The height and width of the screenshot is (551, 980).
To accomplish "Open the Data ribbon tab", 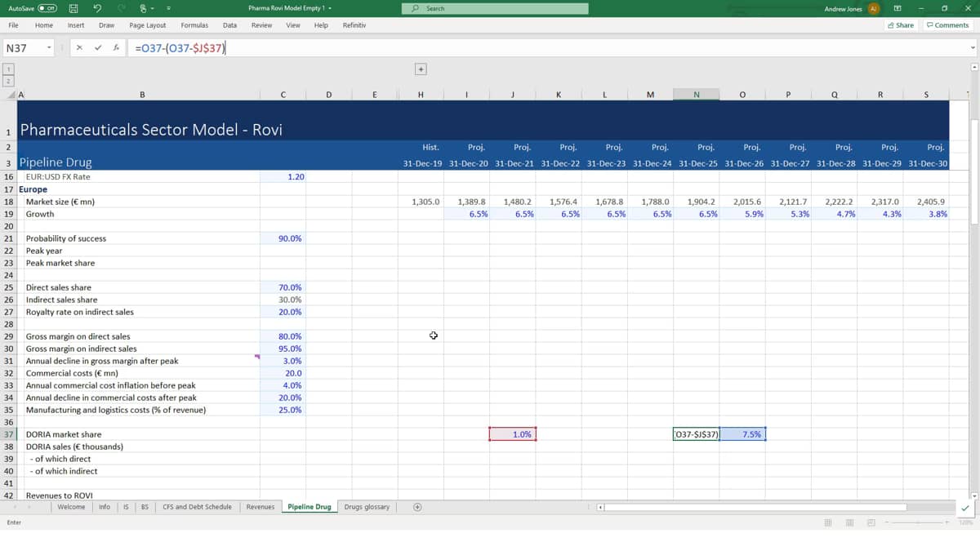I will (229, 25).
